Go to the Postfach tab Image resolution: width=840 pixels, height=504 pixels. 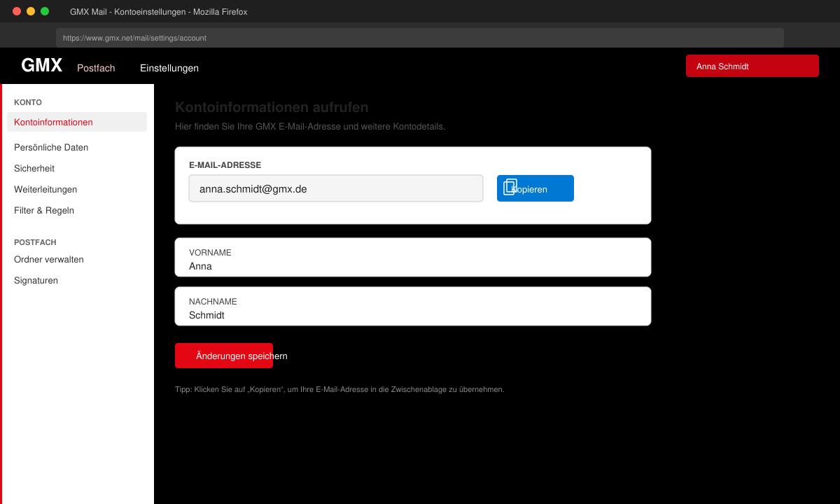pos(96,68)
